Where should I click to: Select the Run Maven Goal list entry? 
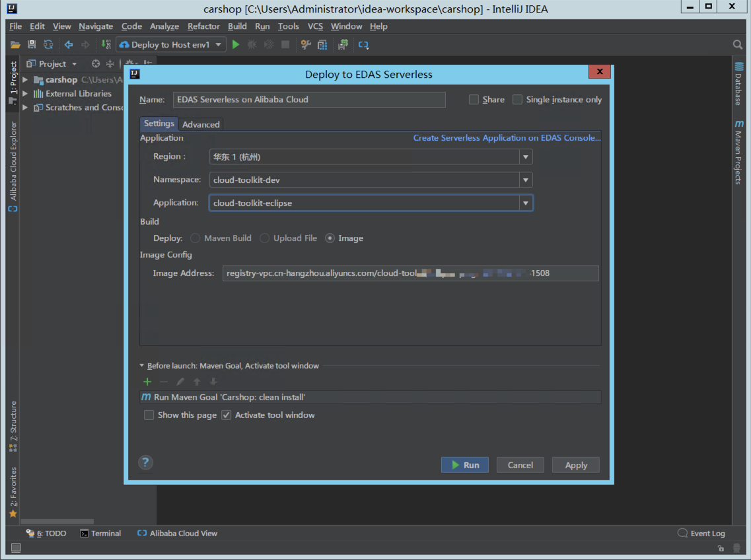click(371, 397)
